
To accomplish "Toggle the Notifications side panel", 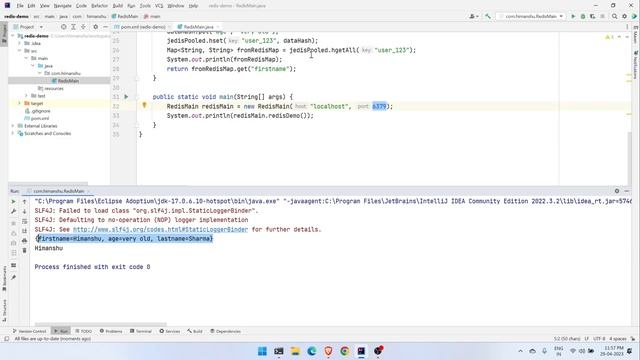I will click(636, 64).
